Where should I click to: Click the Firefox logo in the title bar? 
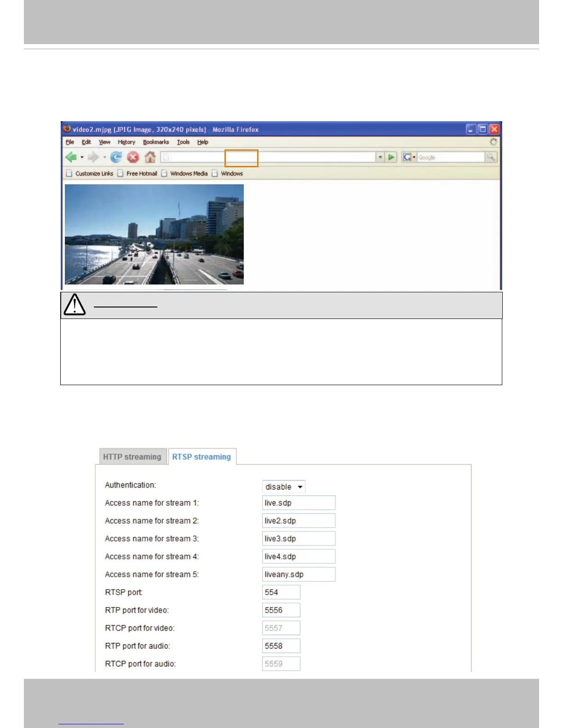67,129
